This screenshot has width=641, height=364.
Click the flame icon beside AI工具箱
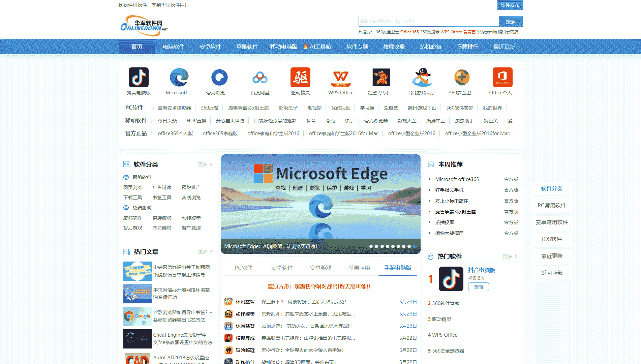[306, 47]
